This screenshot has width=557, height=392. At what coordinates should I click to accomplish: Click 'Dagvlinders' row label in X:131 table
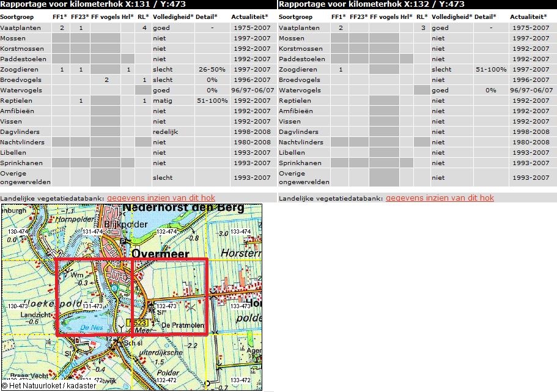(20, 131)
